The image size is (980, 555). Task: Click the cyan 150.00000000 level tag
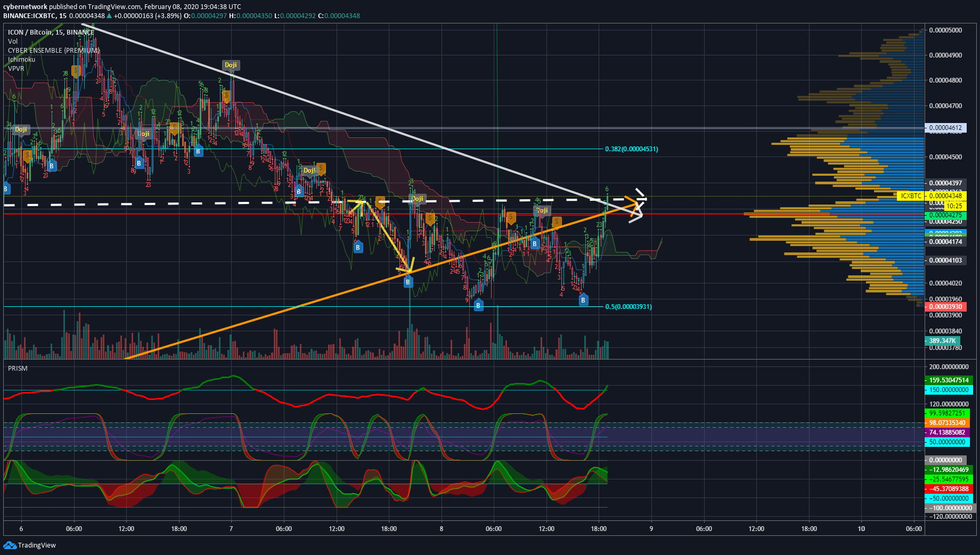pyautogui.click(x=949, y=390)
